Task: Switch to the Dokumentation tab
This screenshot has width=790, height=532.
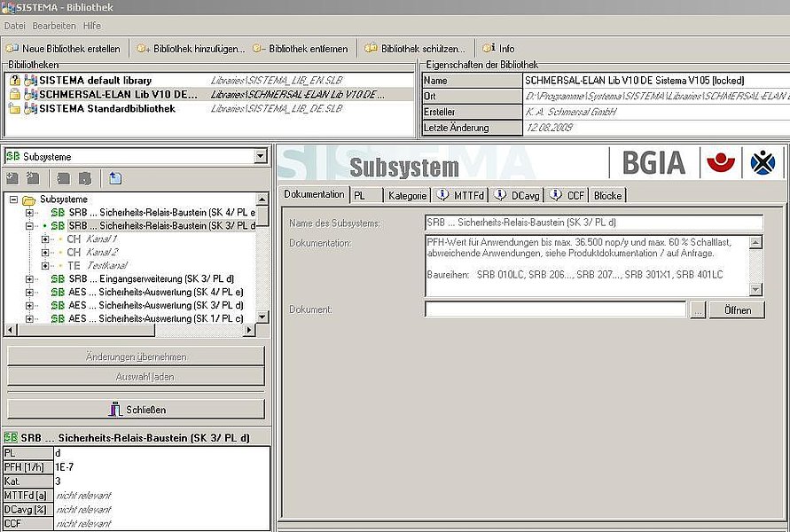Action: pos(314,194)
